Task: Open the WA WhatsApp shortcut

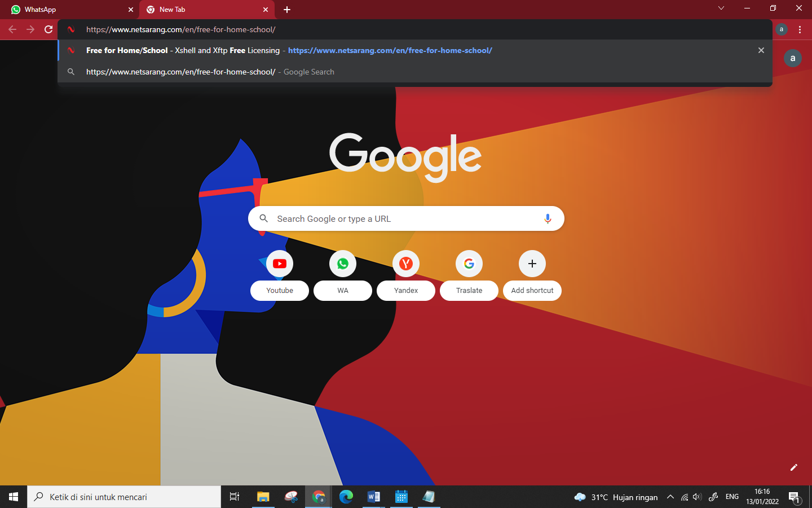Action: pyautogui.click(x=343, y=275)
